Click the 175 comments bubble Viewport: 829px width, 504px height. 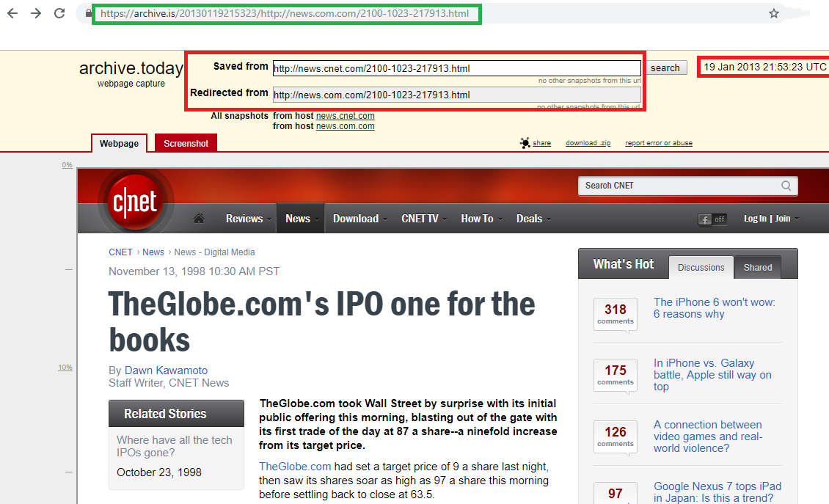616,375
